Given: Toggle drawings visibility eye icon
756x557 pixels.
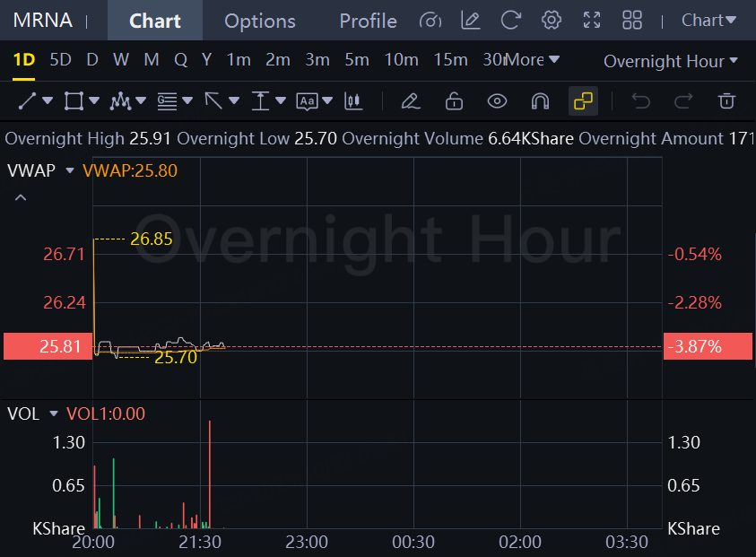Looking at the screenshot, I should click(497, 101).
